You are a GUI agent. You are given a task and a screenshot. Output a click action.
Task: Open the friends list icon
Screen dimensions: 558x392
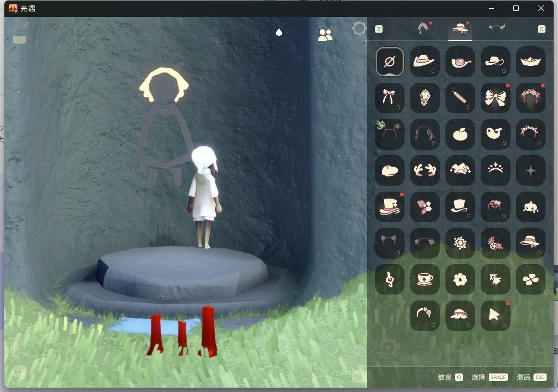point(325,35)
